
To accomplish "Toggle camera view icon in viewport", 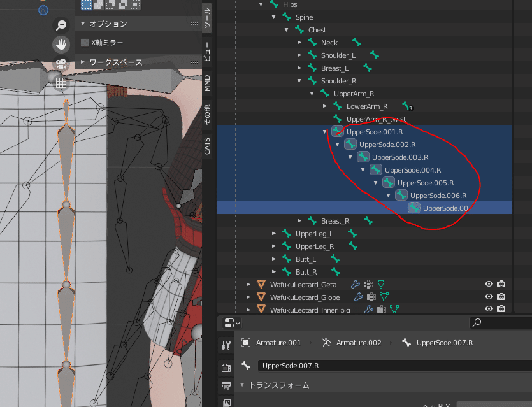I will coord(61,64).
